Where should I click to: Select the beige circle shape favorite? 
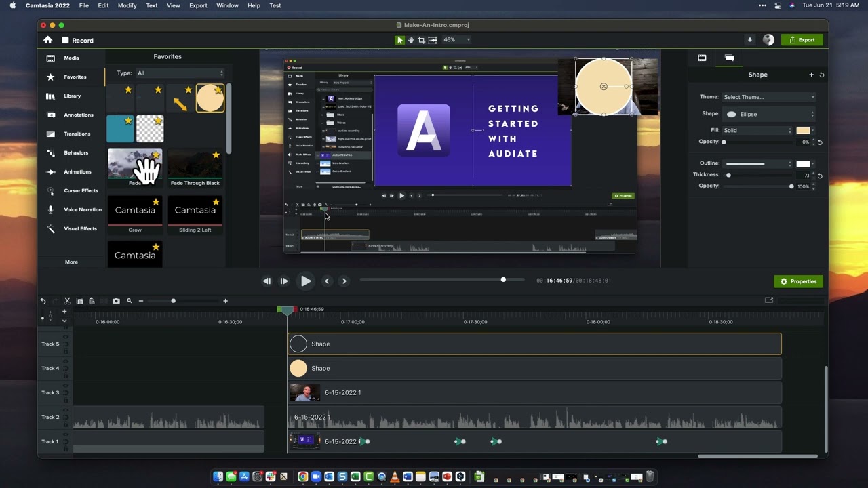click(x=210, y=98)
